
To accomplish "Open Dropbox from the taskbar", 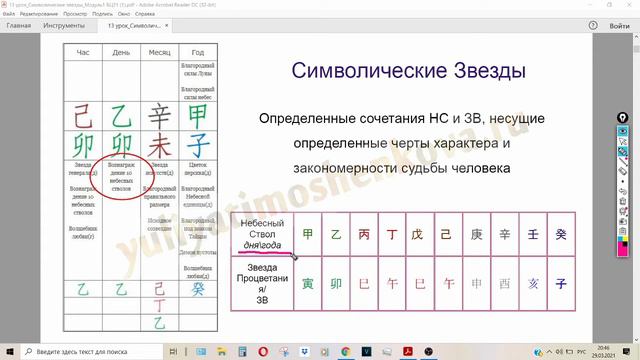I will (x=304, y=351).
